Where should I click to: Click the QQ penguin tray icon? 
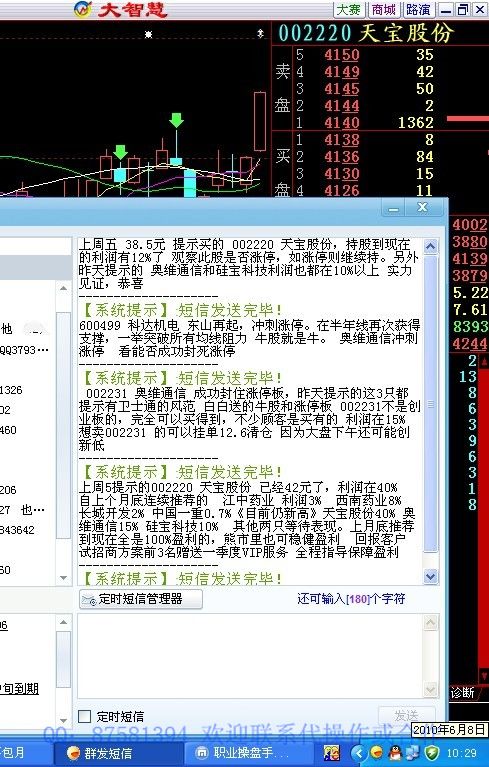(395, 753)
